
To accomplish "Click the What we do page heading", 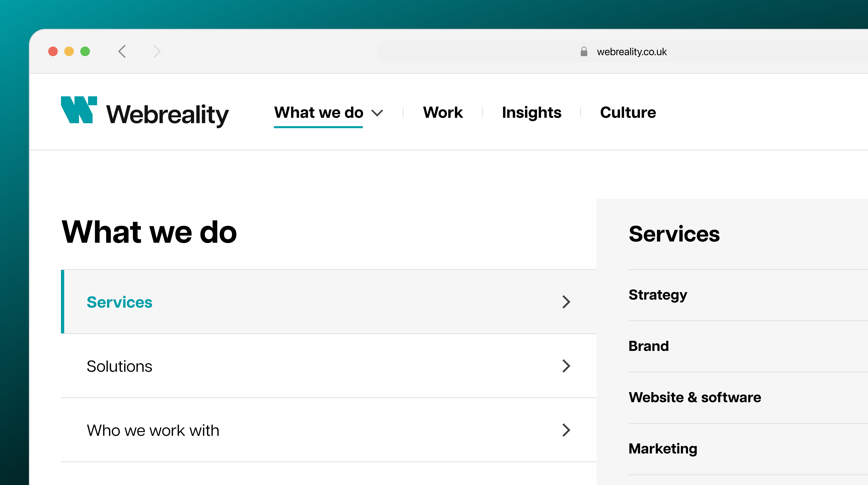I will tap(149, 232).
